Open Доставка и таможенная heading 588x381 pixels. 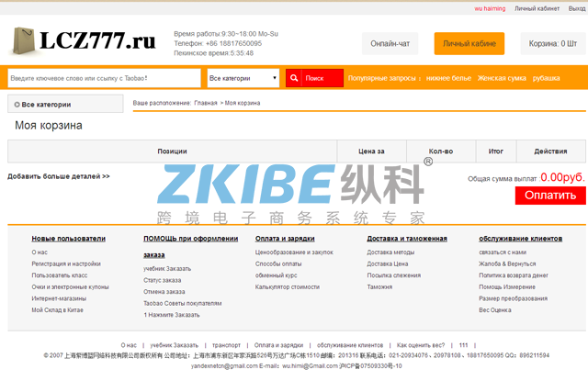coord(407,239)
